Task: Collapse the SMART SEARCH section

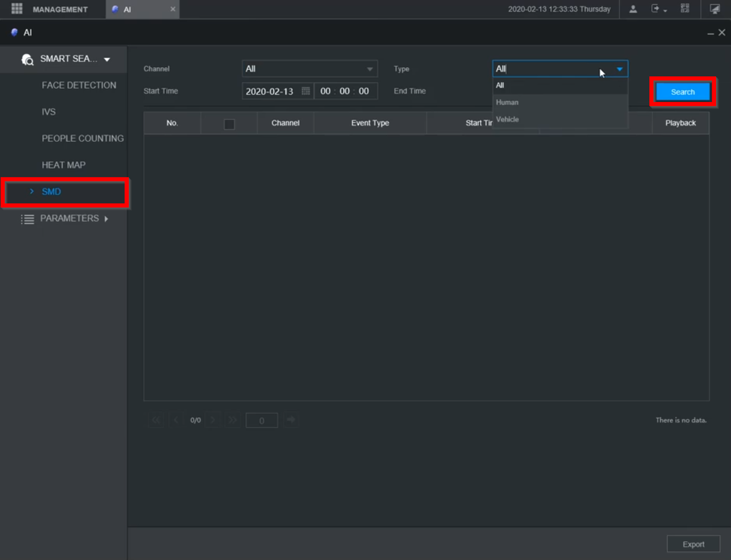Action: [107, 60]
